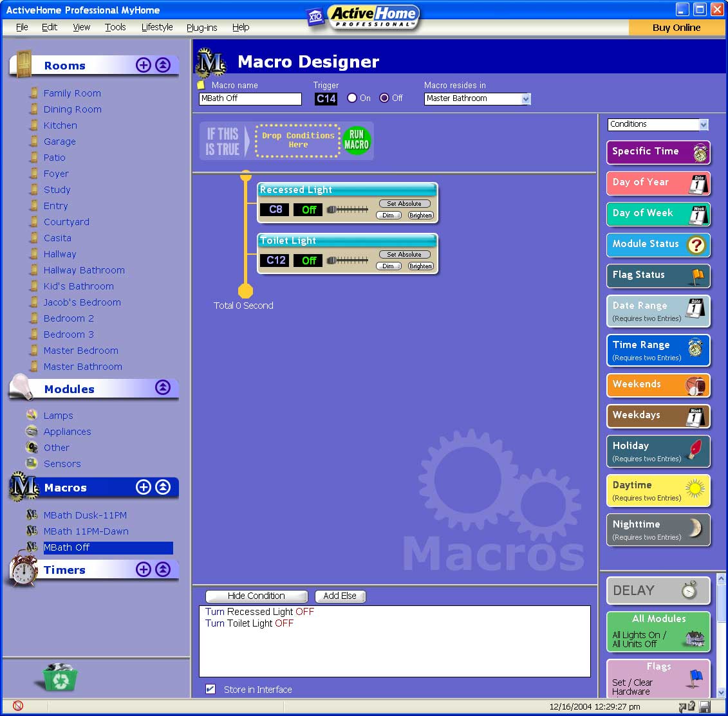Open the Conditions dropdown list

704,125
